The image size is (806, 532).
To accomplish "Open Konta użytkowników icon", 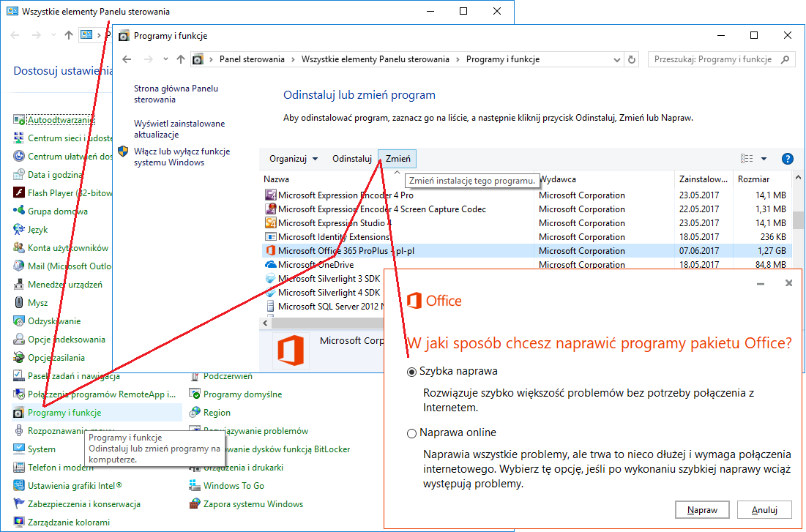I will coord(19,248).
